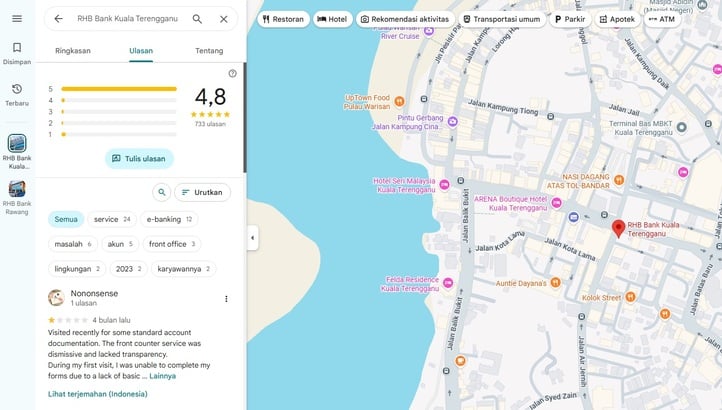The height and width of the screenshot is (410, 722).
Task: Click the help question-mark icon for ratings
Action: [233, 73]
